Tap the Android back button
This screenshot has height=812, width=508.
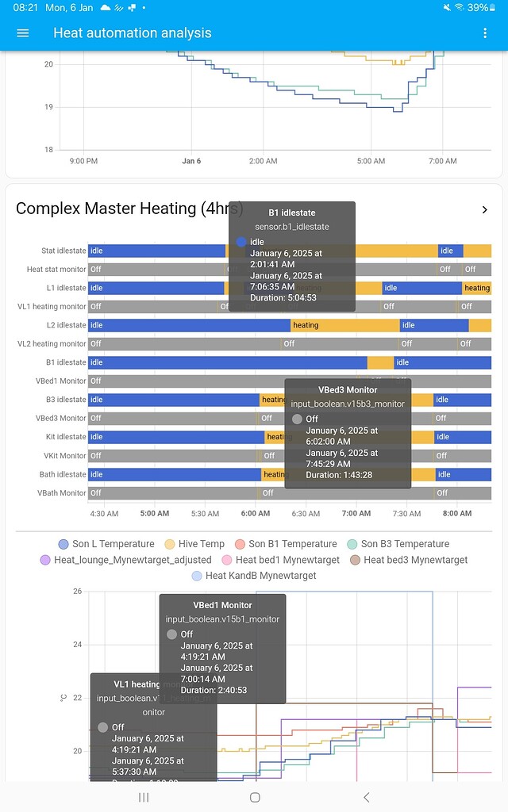[366, 798]
